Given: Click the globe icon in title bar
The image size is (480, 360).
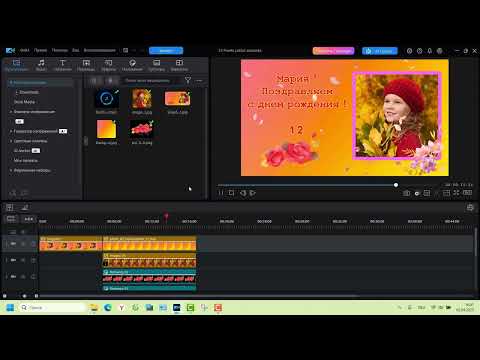Looking at the screenshot, I should click(440, 51).
